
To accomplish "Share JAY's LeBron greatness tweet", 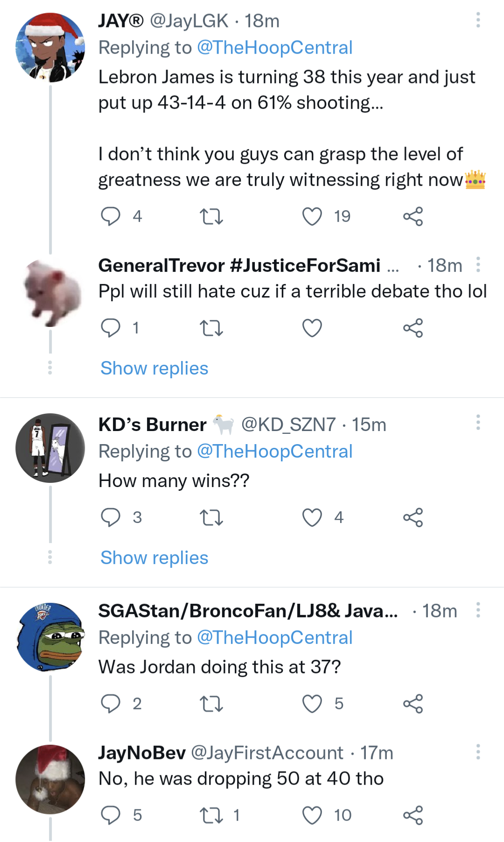I will coord(413,216).
